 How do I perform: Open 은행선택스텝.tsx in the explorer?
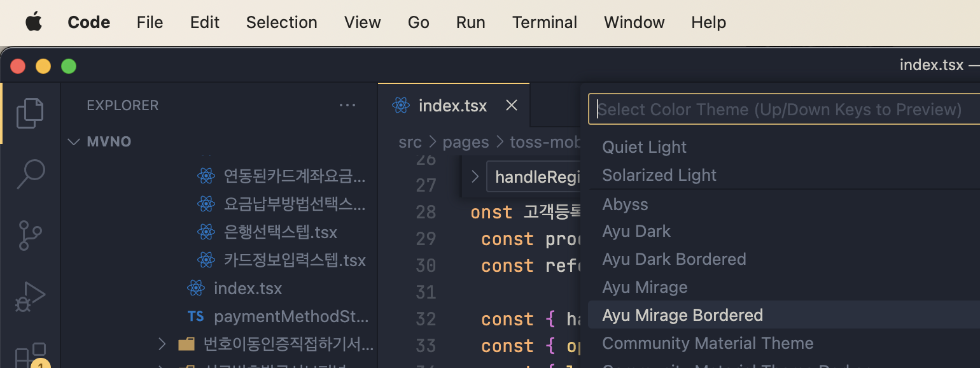click(280, 232)
